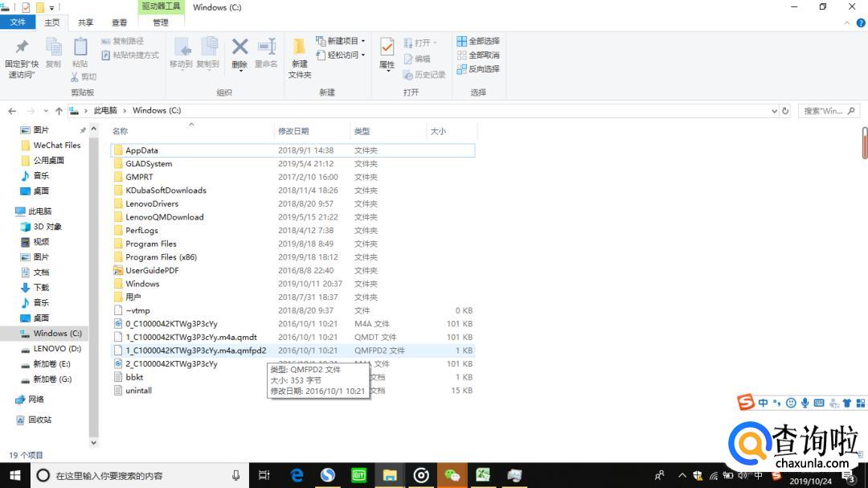Click Invert selection (反向选择)
Viewport: 868px width, 488px height.
pyautogui.click(x=477, y=68)
